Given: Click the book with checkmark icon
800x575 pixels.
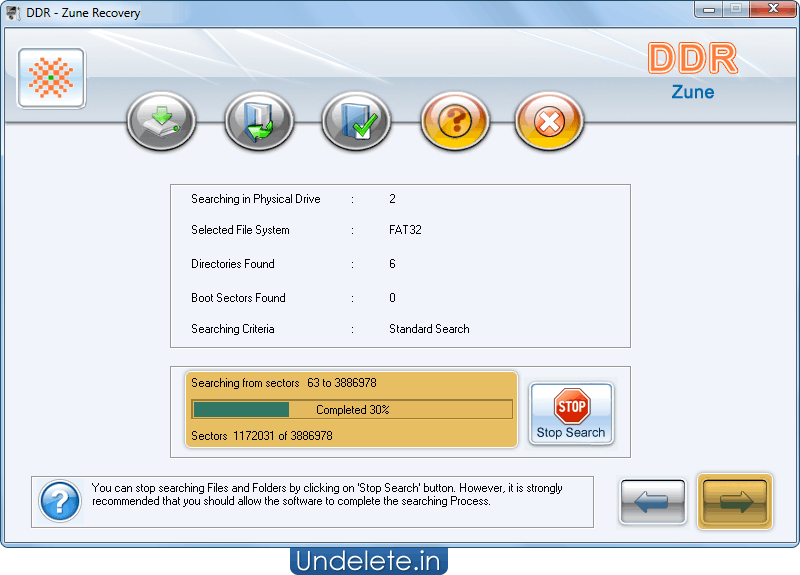Looking at the screenshot, I should click(x=356, y=121).
